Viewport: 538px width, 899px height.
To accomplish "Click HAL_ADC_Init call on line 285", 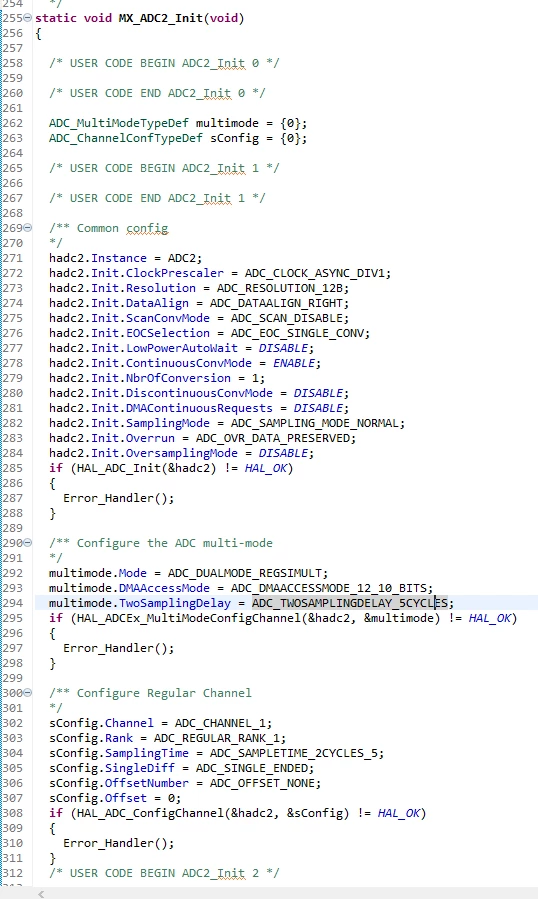I will pos(119,468).
